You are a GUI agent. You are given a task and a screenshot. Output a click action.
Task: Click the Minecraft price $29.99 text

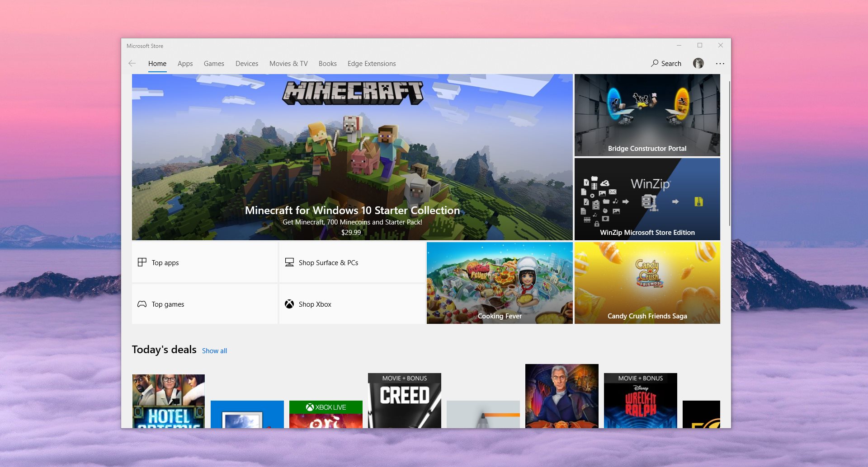(351, 232)
